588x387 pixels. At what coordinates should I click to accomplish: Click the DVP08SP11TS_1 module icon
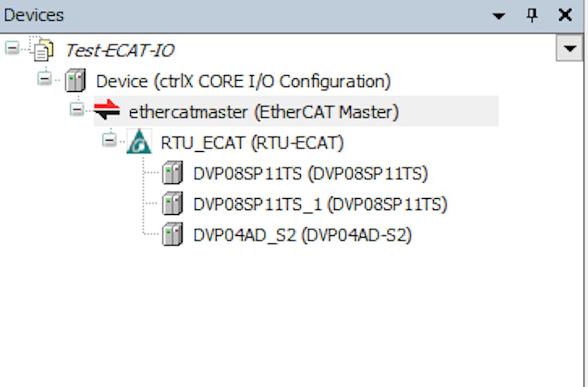[x=172, y=204]
